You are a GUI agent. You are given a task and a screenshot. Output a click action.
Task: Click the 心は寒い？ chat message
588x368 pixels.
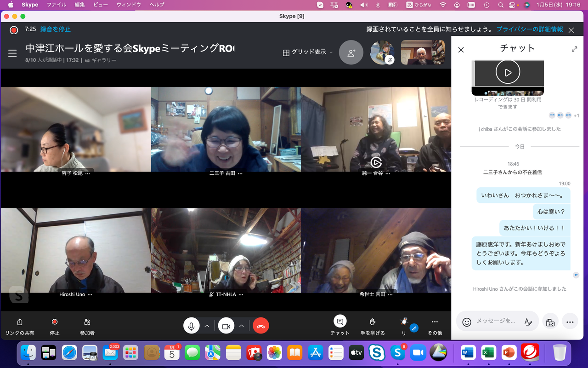551,212
